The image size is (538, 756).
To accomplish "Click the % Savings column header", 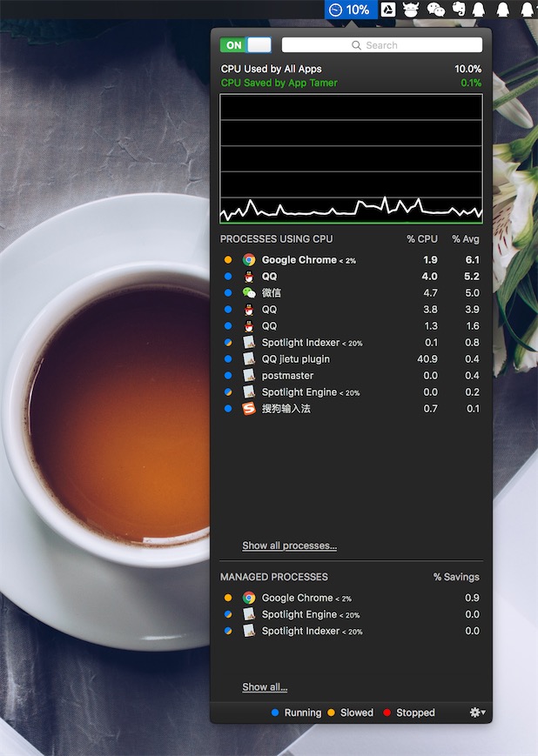I will click(x=456, y=577).
